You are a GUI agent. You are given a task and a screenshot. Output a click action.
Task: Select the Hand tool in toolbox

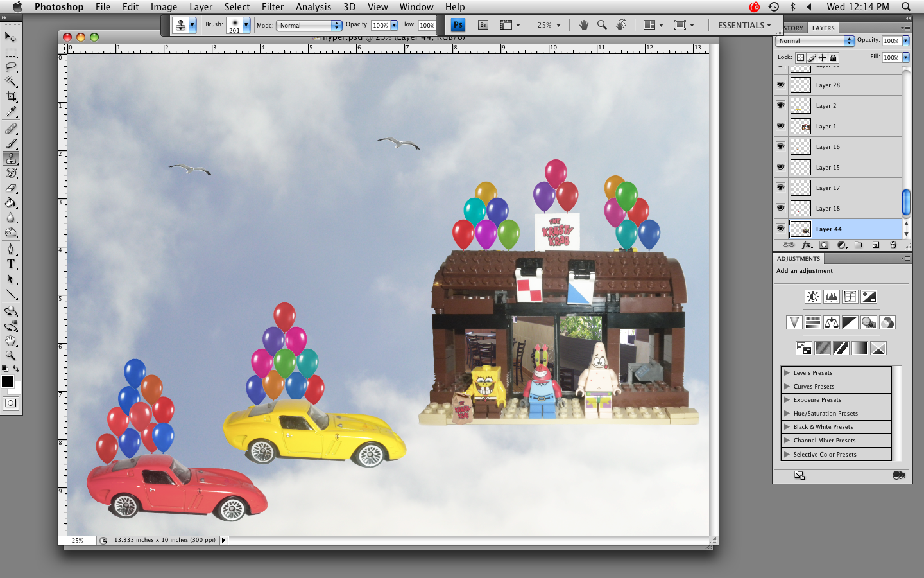coord(11,340)
